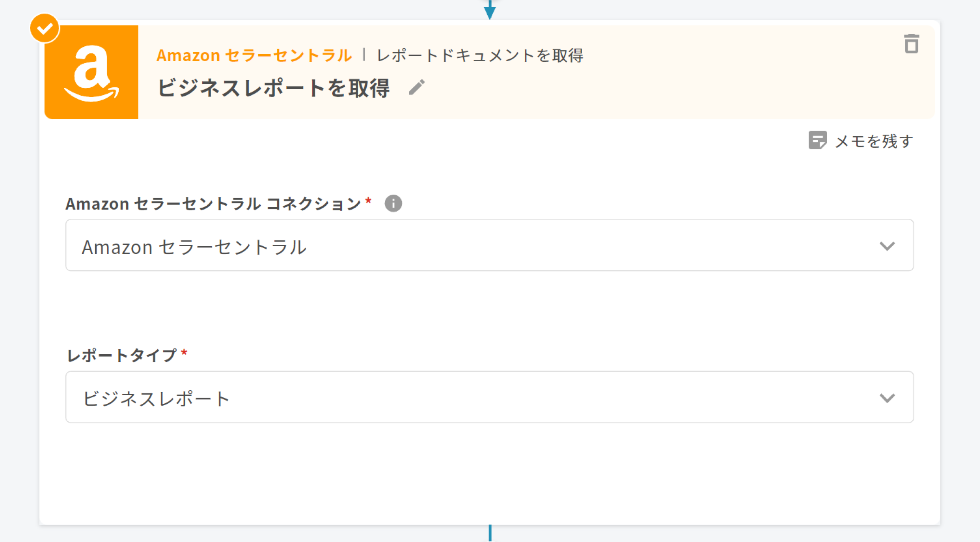Expand the レポートタイプ dropdown chevron
The image size is (980, 542).
(x=887, y=398)
